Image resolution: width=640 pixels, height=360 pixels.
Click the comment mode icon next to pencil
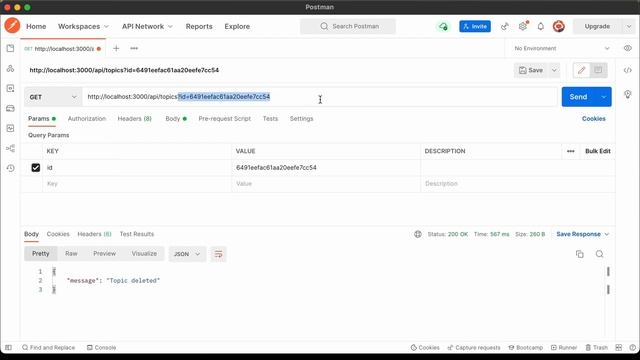click(x=598, y=70)
